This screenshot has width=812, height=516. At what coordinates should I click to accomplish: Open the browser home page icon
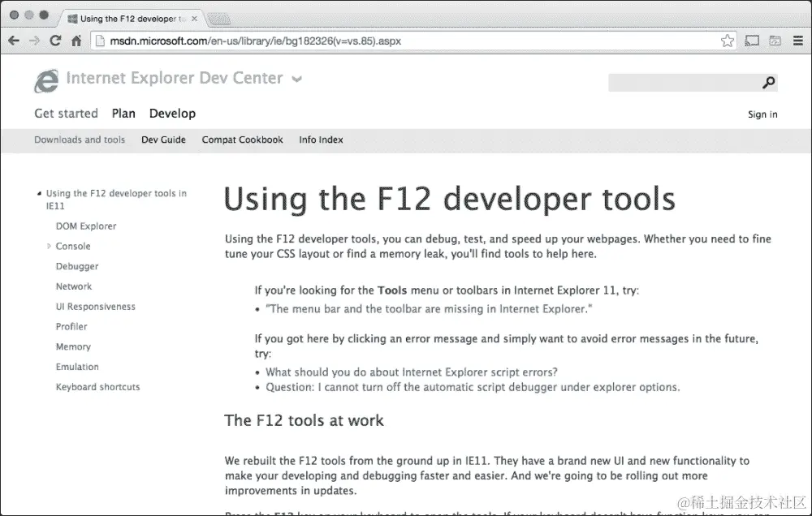(76, 41)
